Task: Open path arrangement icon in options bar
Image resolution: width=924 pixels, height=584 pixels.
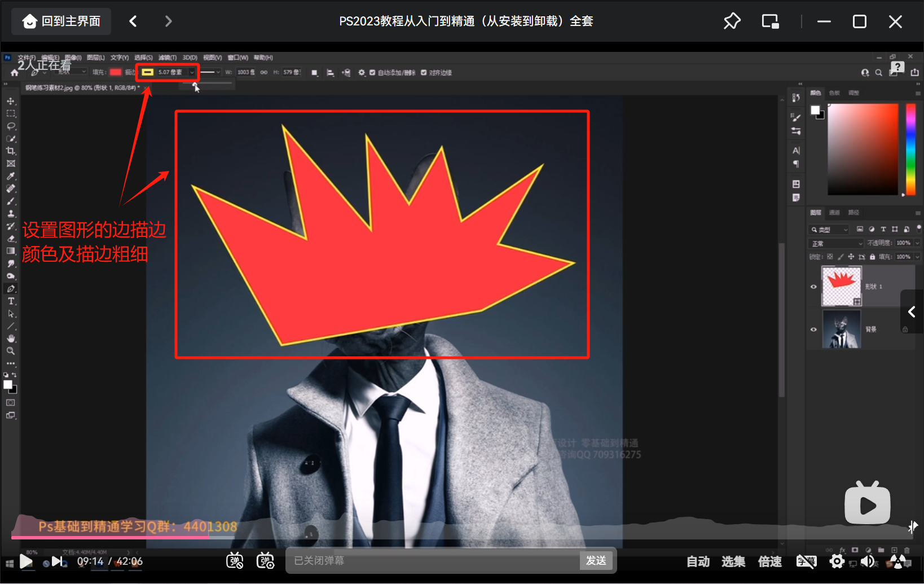Action: pos(346,73)
